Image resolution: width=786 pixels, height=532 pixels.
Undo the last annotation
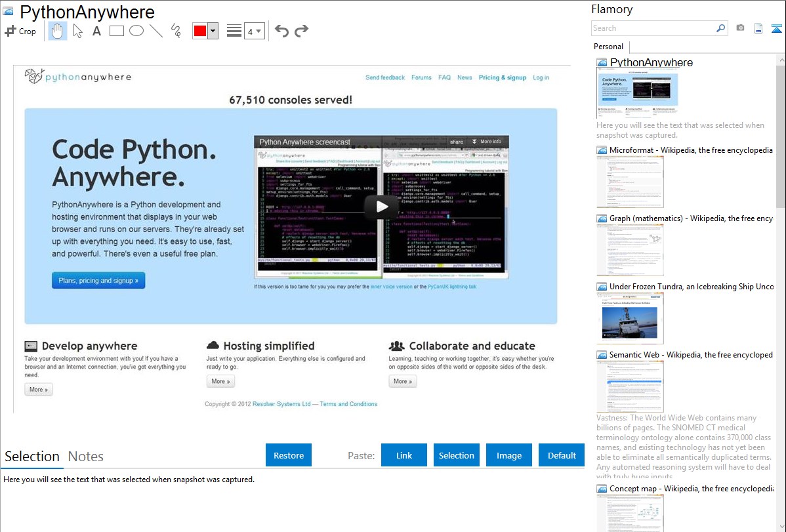[281, 31]
